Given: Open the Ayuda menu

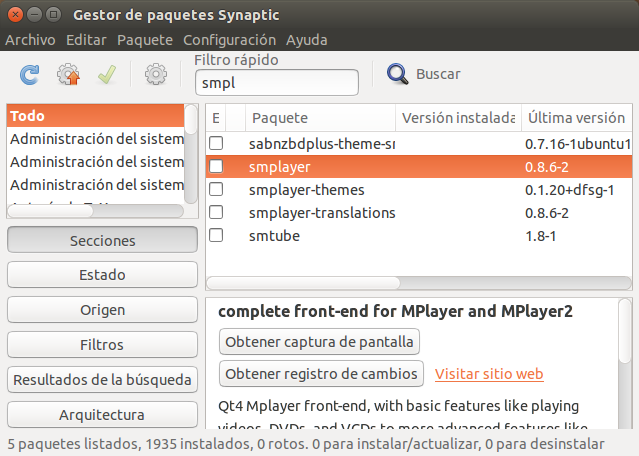Looking at the screenshot, I should pyautogui.click(x=306, y=40).
